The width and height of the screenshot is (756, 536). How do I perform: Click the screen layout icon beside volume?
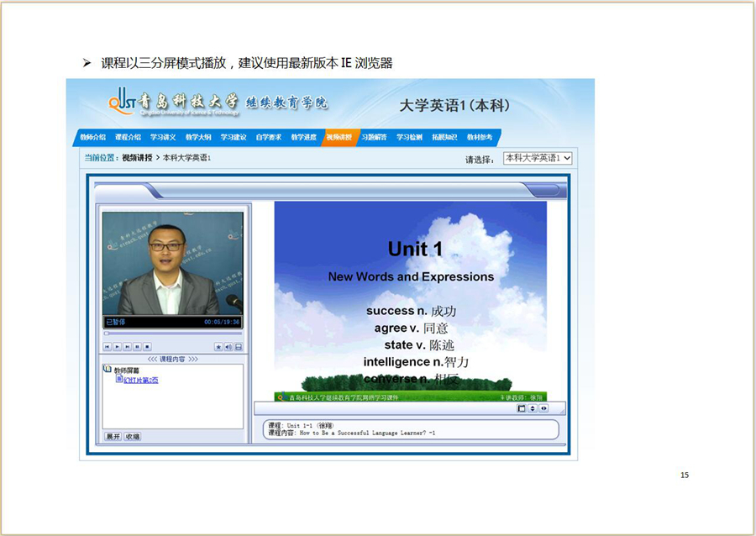[239, 346]
